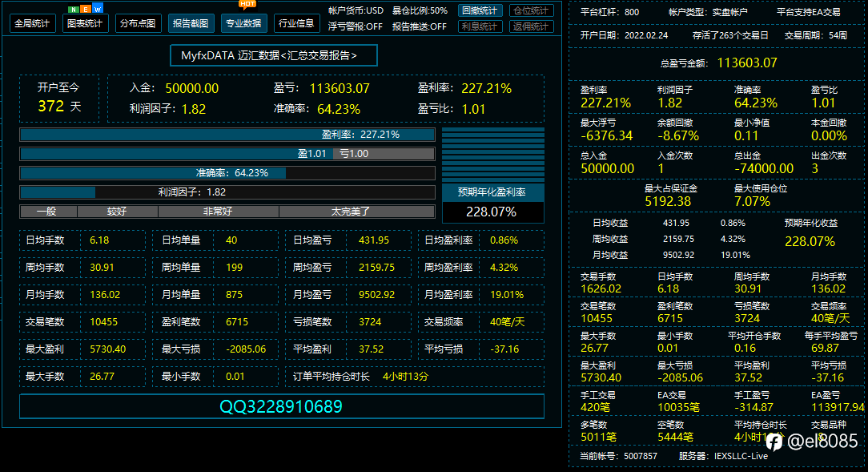Viewport: 868px width, 472px height.
Task: Open the 分布点图 tab
Action: [x=138, y=24]
